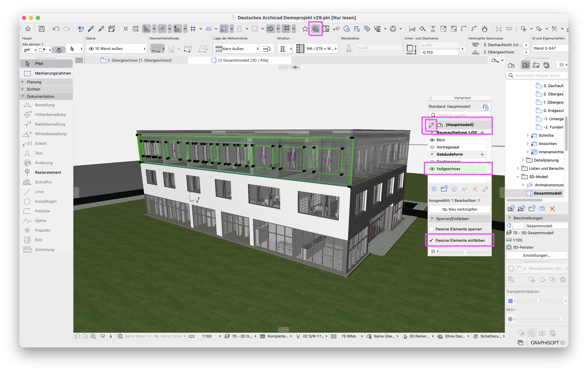Choose the Spline tool

coord(40,221)
